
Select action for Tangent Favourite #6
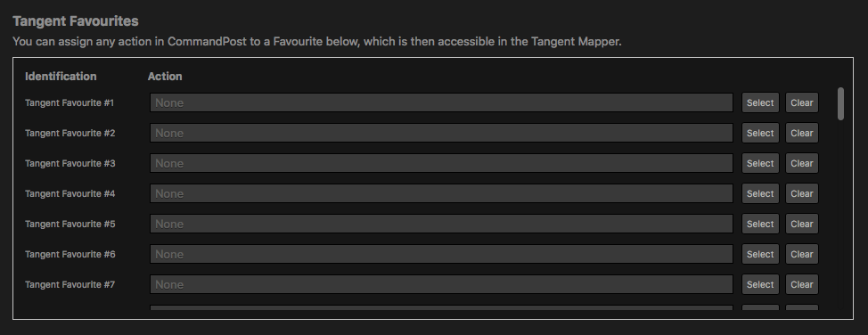pos(760,254)
